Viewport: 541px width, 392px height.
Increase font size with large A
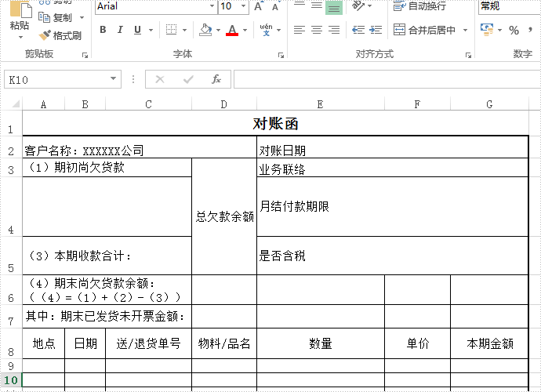pyautogui.click(x=258, y=6)
